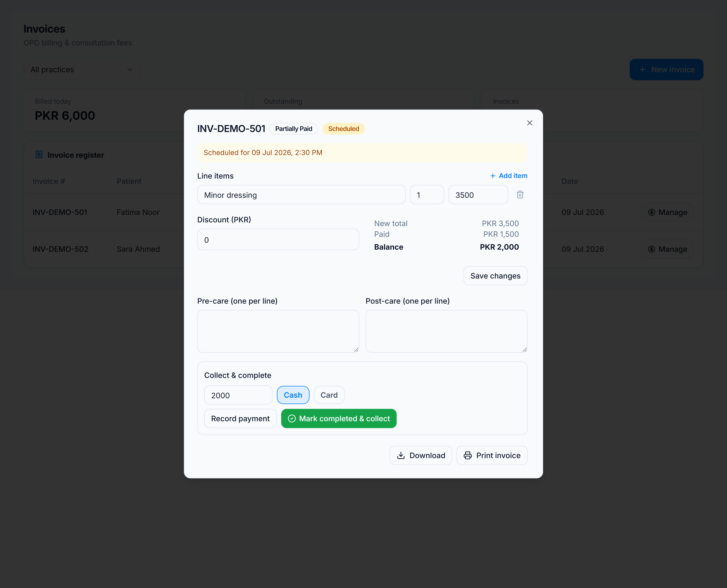Image resolution: width=727 pixels, height=588 pixels.
Task: Click the Paid PKR 1,500 value
Action: pos(501,234)
